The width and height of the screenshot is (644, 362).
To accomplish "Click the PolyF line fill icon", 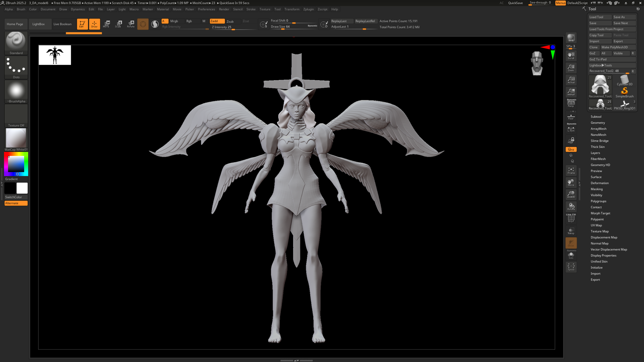I will tap(571, 219).
